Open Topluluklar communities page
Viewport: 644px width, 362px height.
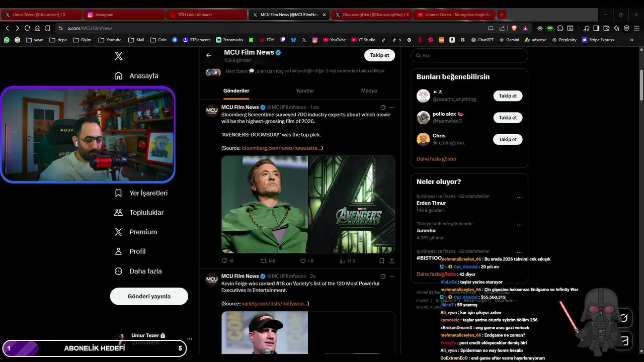tap(139, 213)
